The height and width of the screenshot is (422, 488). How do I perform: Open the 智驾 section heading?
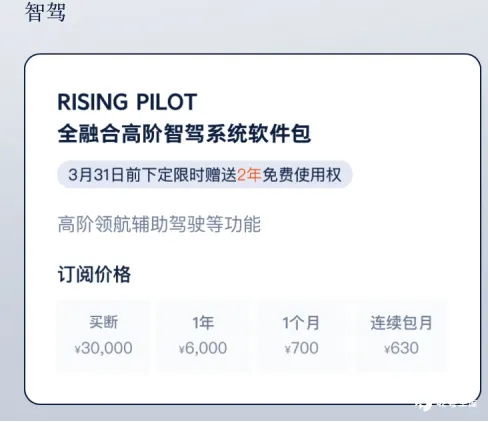[45, 12]
